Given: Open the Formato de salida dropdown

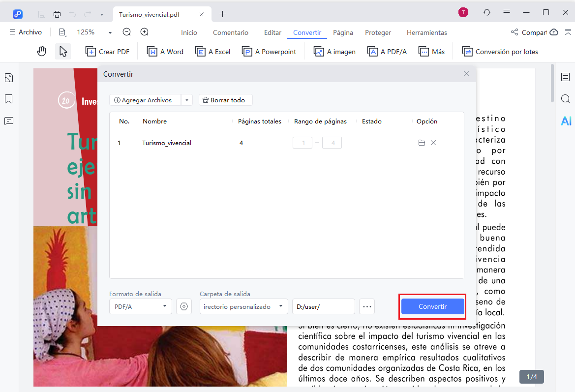Looking at the screenshot, I should point(140,306).
